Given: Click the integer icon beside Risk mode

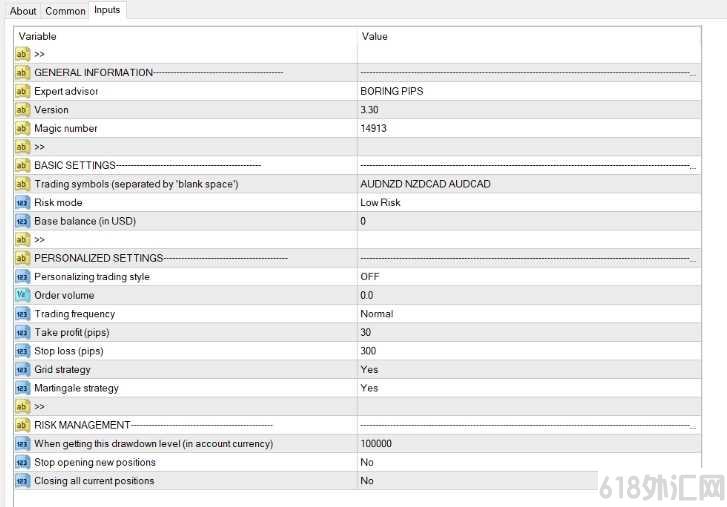Looking at the screenshot, I should click(22, 203).
